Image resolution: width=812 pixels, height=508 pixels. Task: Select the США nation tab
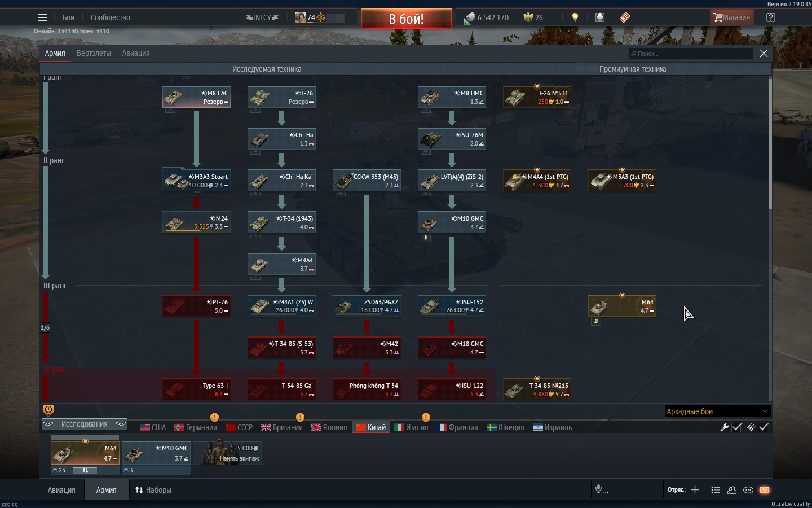click(153, 427)
